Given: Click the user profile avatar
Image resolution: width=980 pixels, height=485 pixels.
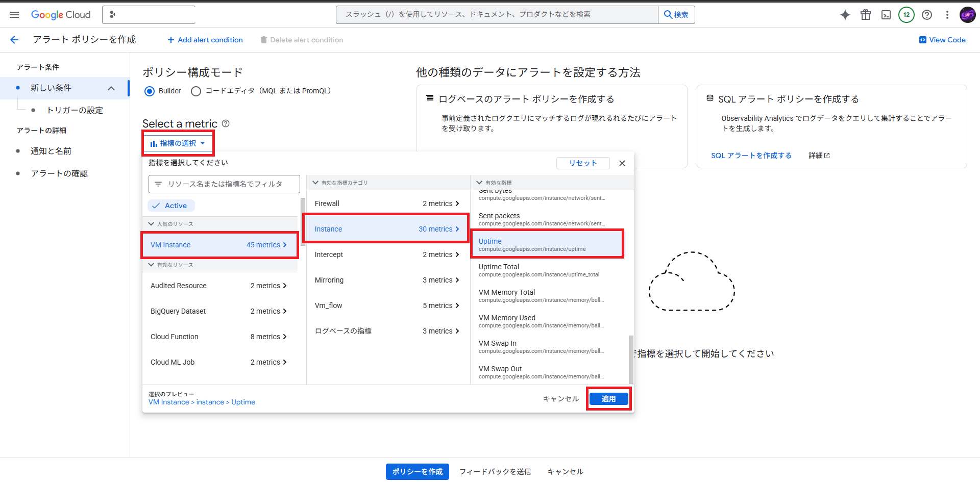Looking at the screenshot, I should [x=967, y=15].
